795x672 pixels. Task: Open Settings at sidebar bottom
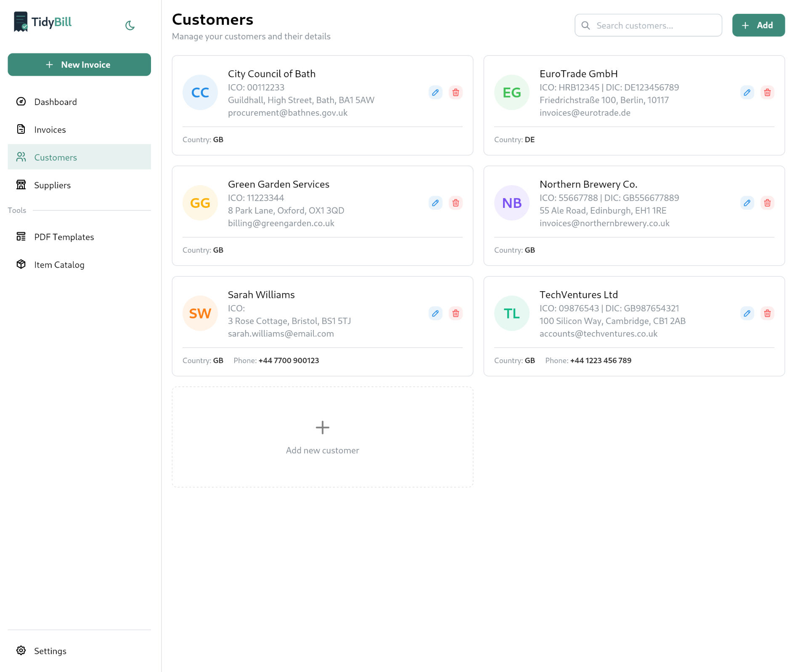[50, 651]
